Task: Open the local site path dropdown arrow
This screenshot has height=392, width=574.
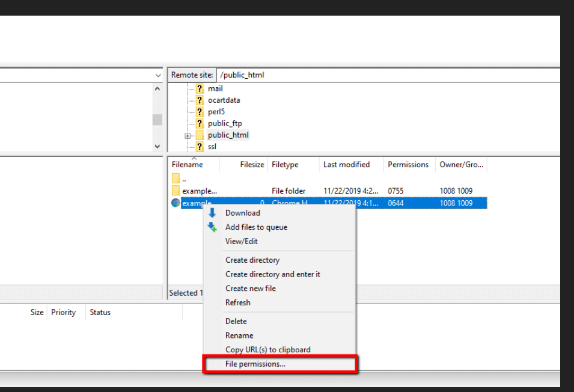Action: pyautogui.click(x=158, y=75)
